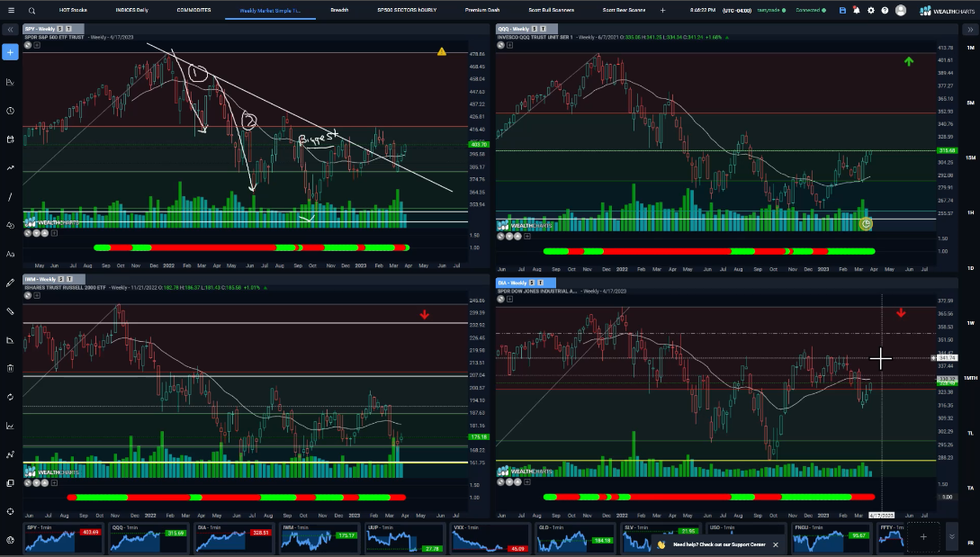Select the 1W timeframe button

tap(971, 322)
